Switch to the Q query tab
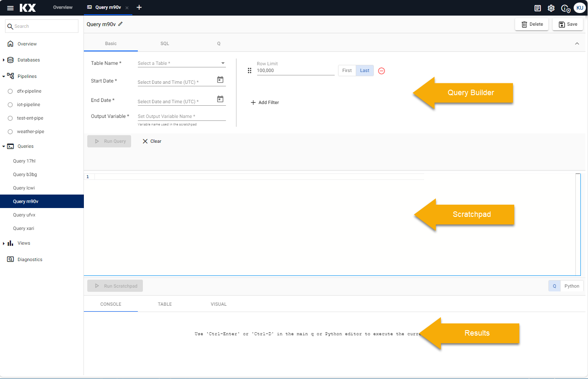This screenshot has height=379, width=588. click(219, 43)
